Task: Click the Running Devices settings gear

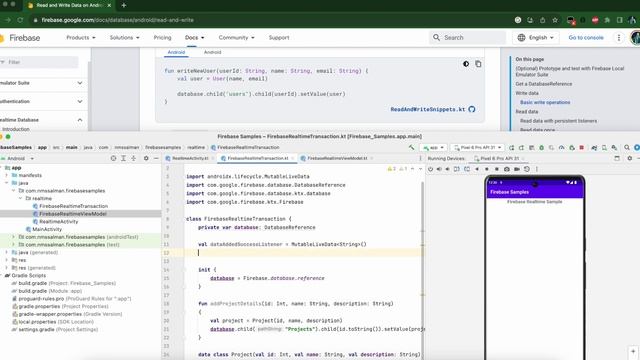Action: (x=629, y=158)
